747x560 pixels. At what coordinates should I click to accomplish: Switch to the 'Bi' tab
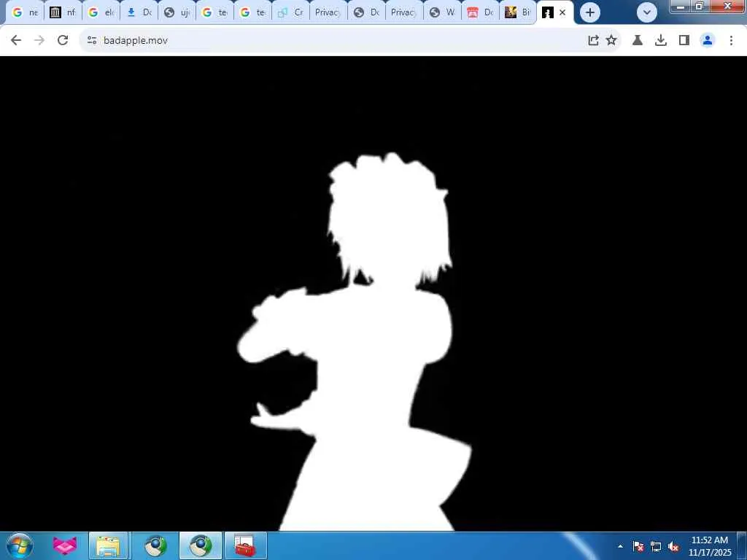pos(519,13)
